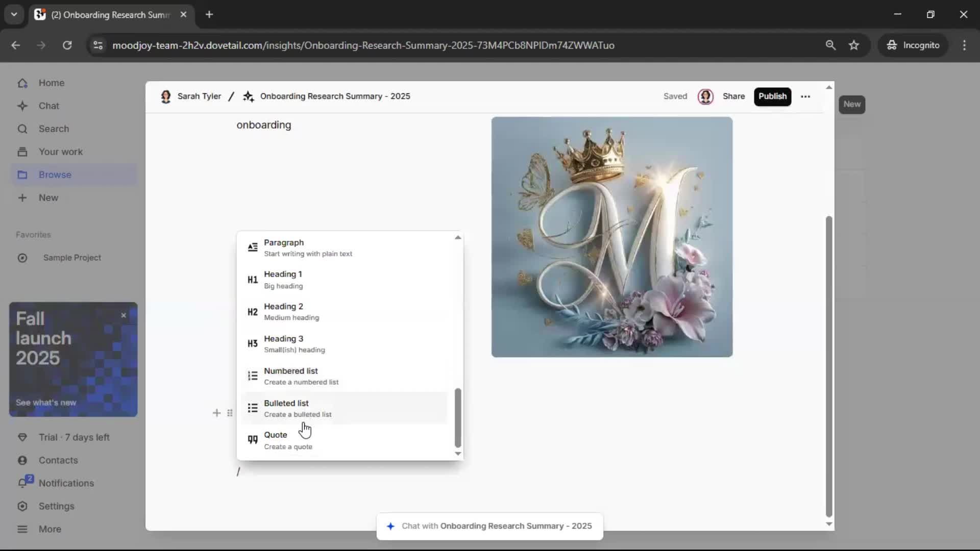Image resolution: width=980 pixels, height=551 pixels.
Task: Click the Quote block icon
Action: point(252,440)
